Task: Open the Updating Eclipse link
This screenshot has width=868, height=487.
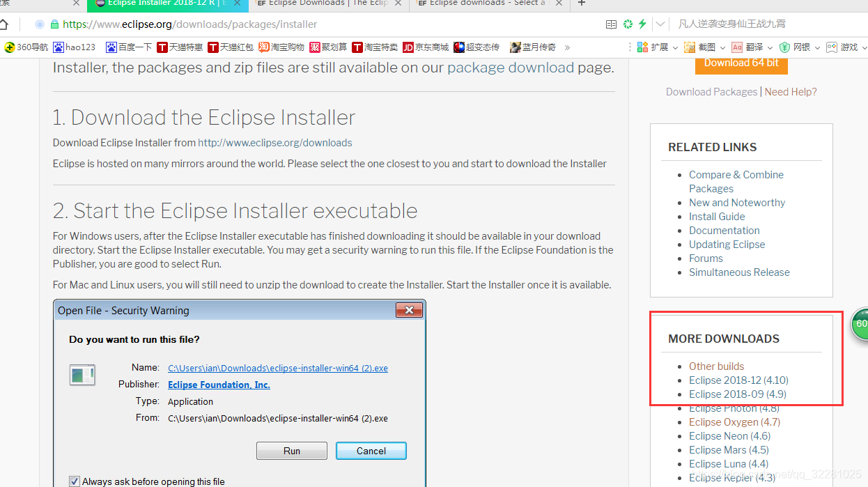Action: (x=727, y=245)
